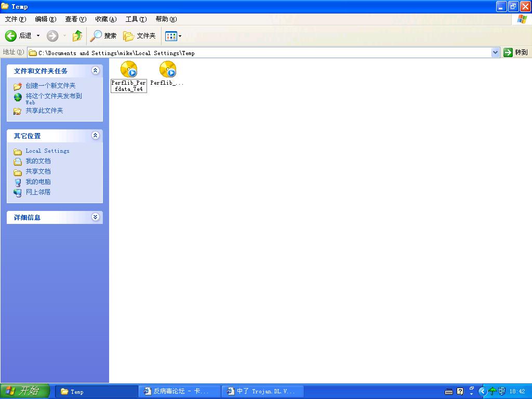The height and width of the screenshot is (399, 532).
Task: Open the 收藏(A) menu
Action: [106, 19]
